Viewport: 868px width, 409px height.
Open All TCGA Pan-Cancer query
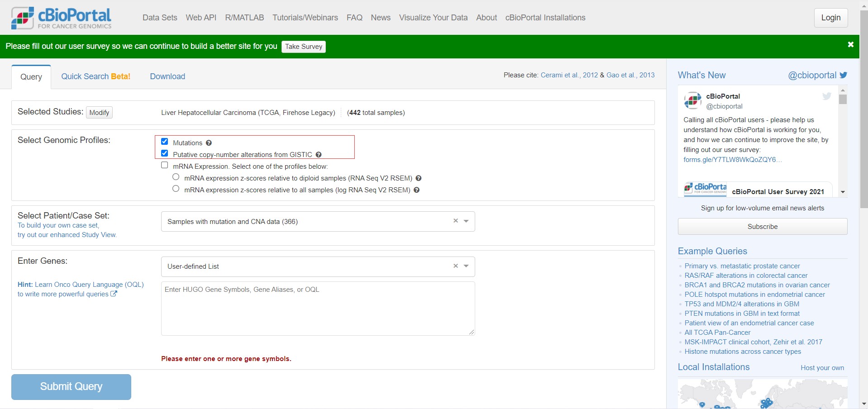coord(717,333)
